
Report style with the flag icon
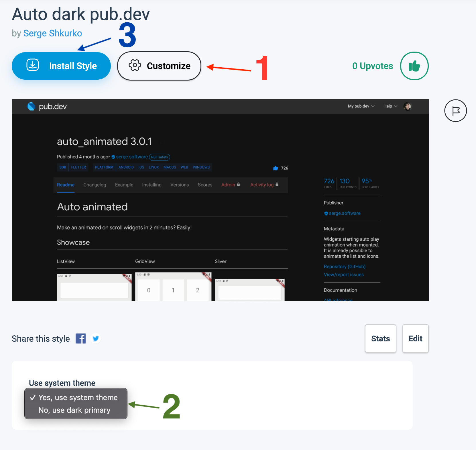point(455,111)
